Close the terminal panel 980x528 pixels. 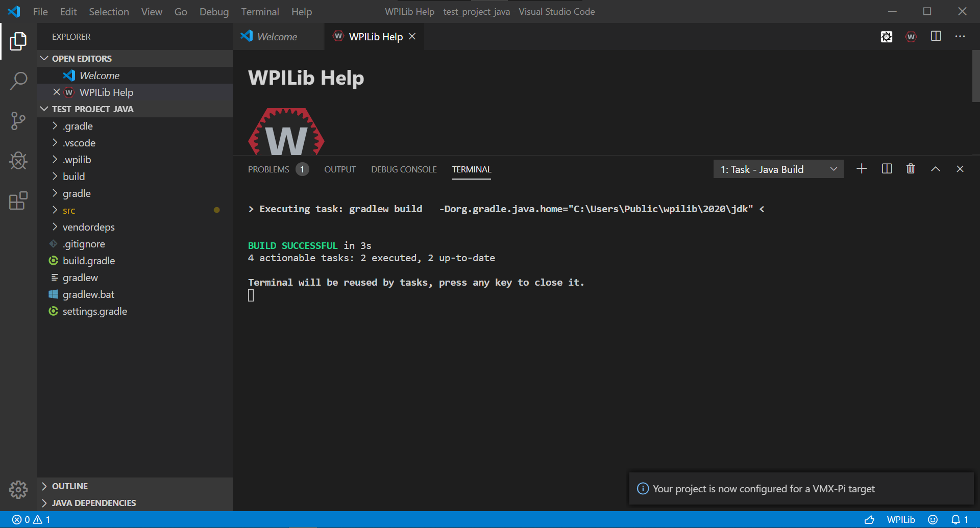coord(960,169)
